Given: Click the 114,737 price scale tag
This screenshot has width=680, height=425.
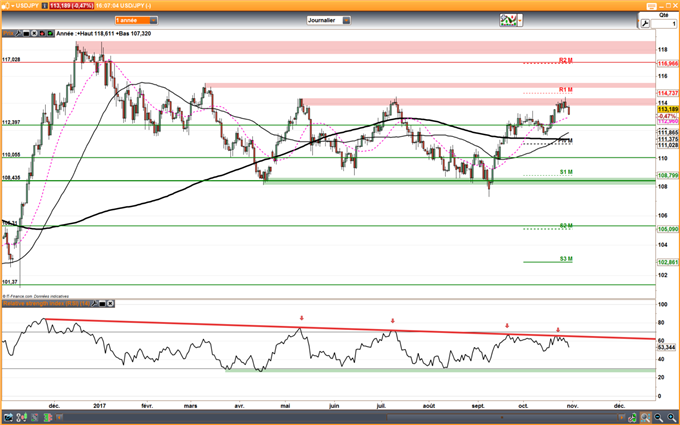Looking at the screenshot, I should (668, 93).
